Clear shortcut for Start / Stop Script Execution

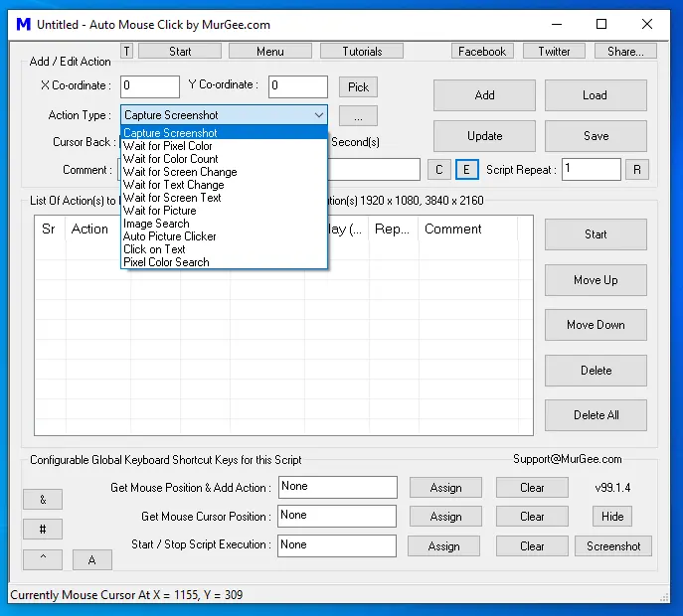(532, 545)
